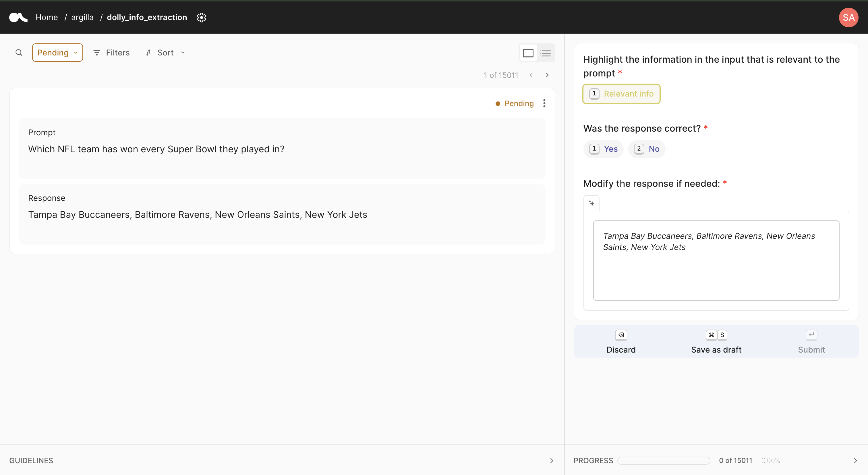
Task: Click the Response text about Tampa Bay Buccaneers
Action: click(x=198, y=214)
